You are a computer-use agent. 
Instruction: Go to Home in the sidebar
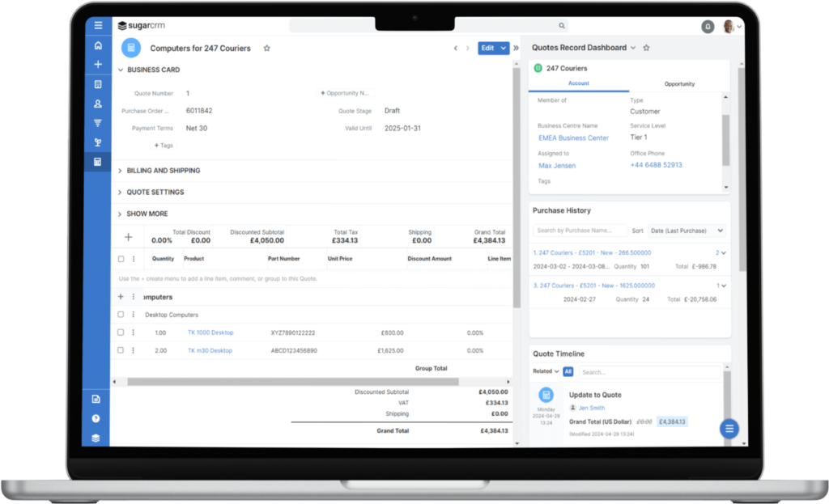point(98,45)
